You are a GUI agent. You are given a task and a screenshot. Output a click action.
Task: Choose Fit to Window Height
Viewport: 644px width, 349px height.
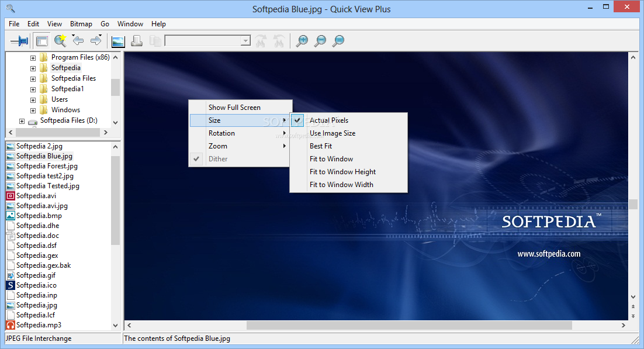[349, 171]
